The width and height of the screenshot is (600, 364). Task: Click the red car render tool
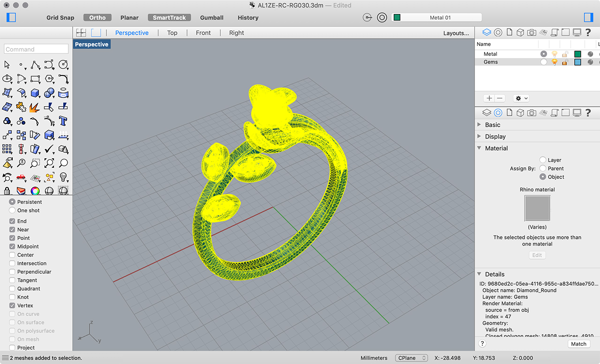(21, 177)
